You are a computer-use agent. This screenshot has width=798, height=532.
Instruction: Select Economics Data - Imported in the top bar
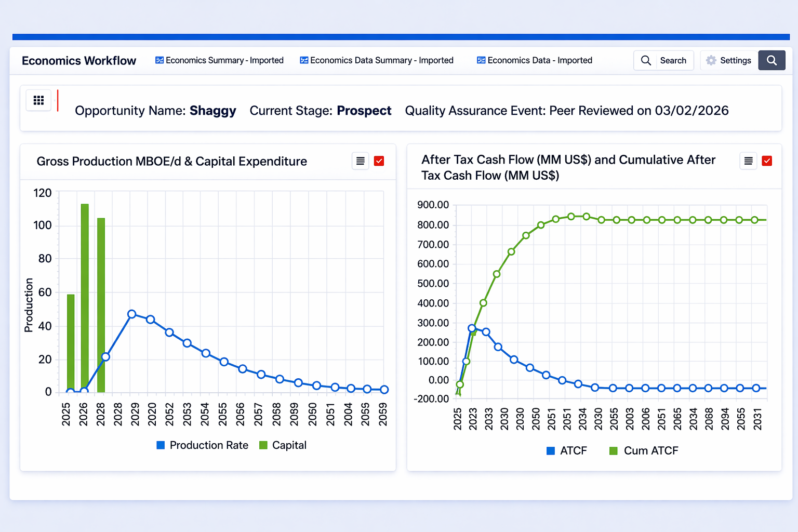(x=539, y=60)
